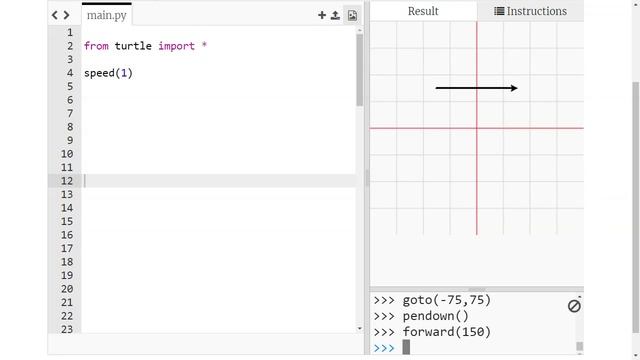The width and height of the screenshot is (640, 360).
Task: Click line number 10 in the gutter
Action: coord(67,154)
